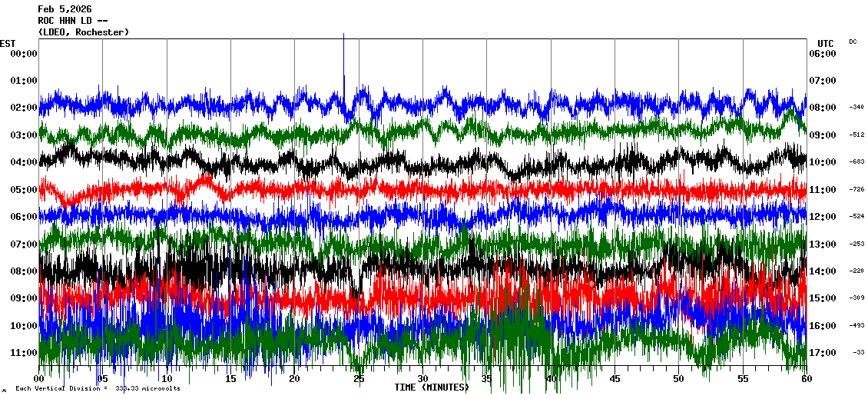868x399 pixels.
Task: Click the -33 DC offset value
Action: [858, 353]
